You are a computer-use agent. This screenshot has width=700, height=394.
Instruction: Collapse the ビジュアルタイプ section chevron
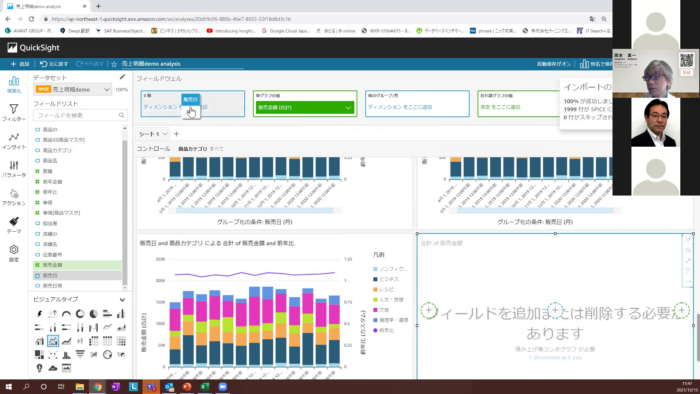click(122, 299)
